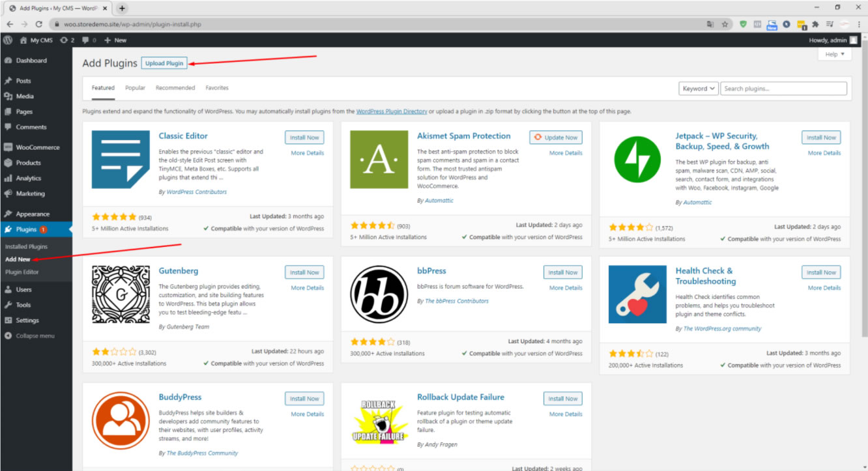The image size is (868, 471).
Task: Open a new browser tab
Action: [x=122, y=8]
